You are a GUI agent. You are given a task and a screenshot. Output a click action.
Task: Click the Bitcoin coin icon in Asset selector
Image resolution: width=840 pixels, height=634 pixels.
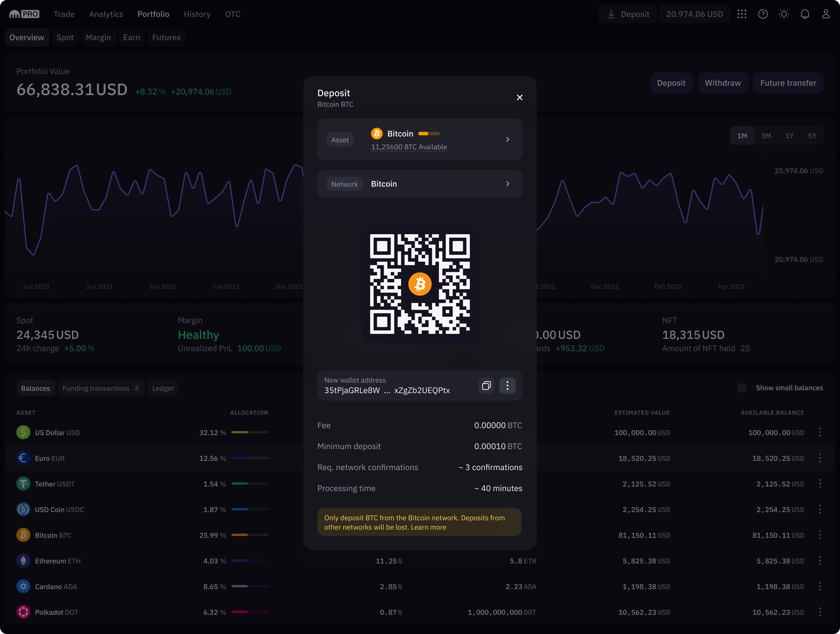[377, 134]
